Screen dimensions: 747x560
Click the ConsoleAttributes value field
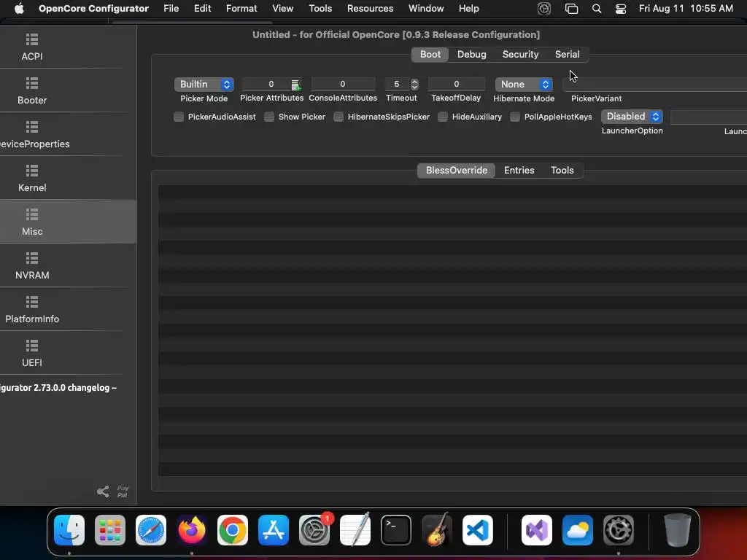coord(343,85)
